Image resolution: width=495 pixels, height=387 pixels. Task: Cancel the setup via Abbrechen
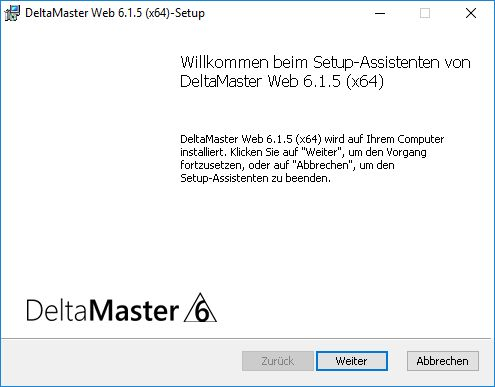443,361
